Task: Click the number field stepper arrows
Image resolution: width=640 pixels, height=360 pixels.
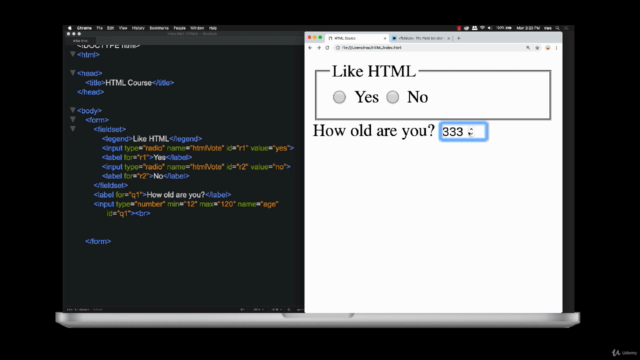Action: [x=471, y=131]
